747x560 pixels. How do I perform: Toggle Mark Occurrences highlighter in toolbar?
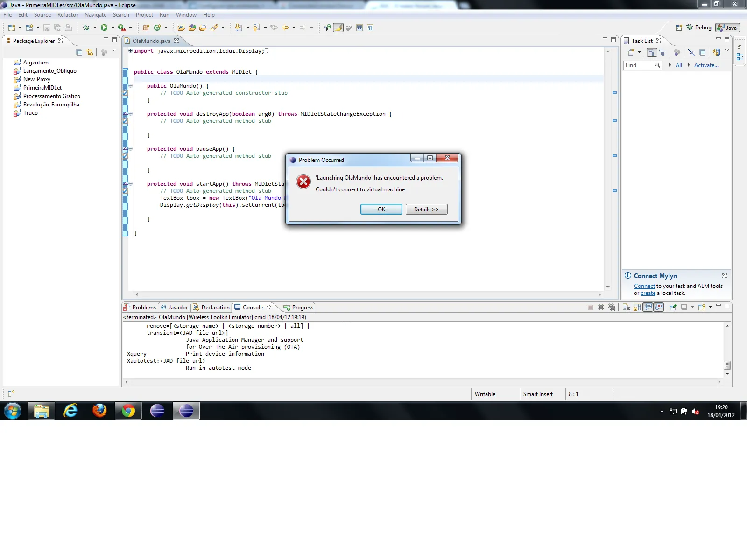tap(338, 28)
